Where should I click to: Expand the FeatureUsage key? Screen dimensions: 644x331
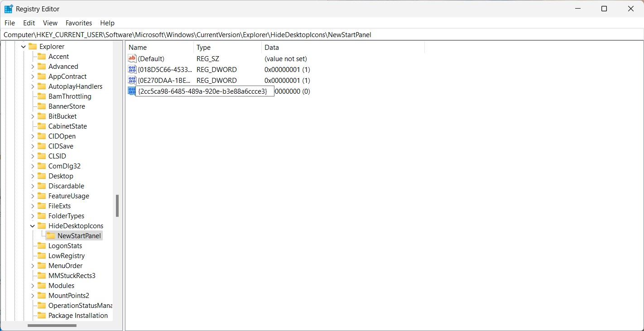33,196
